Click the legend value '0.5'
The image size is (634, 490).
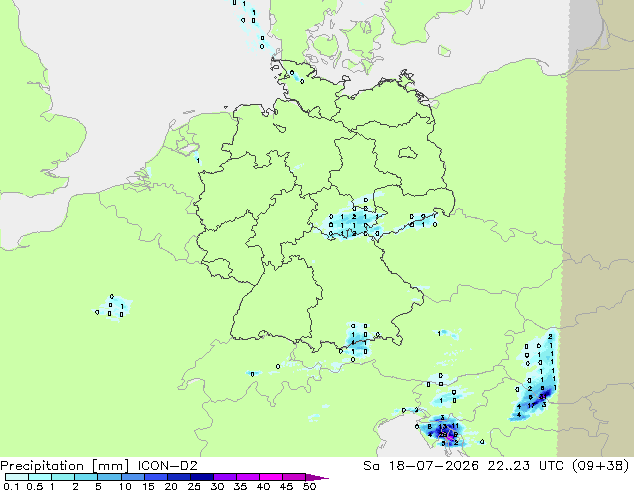click(35, 486)
